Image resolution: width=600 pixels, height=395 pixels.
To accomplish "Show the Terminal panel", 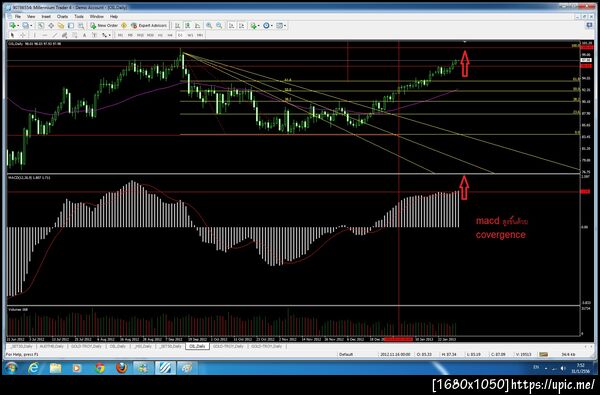I will (71, 25).
